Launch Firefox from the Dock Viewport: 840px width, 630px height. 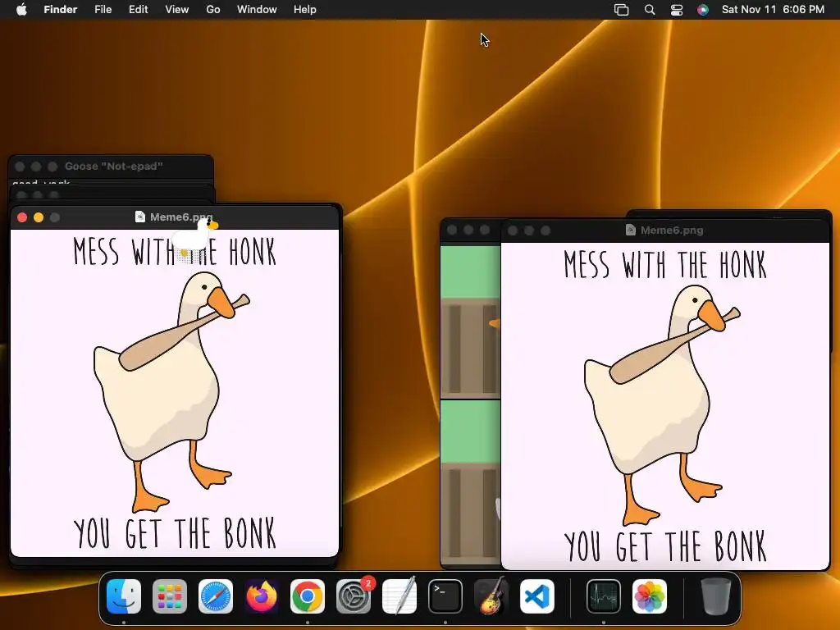click(262, 596)
